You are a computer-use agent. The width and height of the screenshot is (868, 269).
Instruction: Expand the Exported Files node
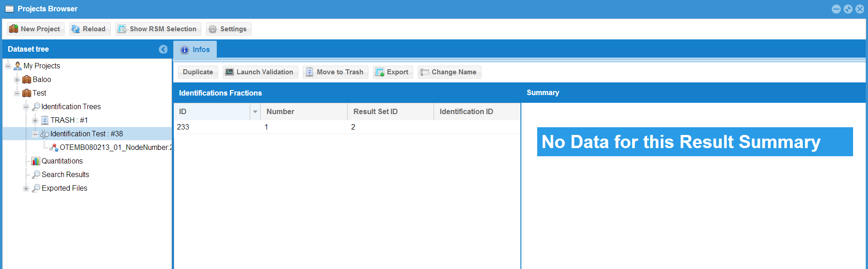[x=26, y=188]
